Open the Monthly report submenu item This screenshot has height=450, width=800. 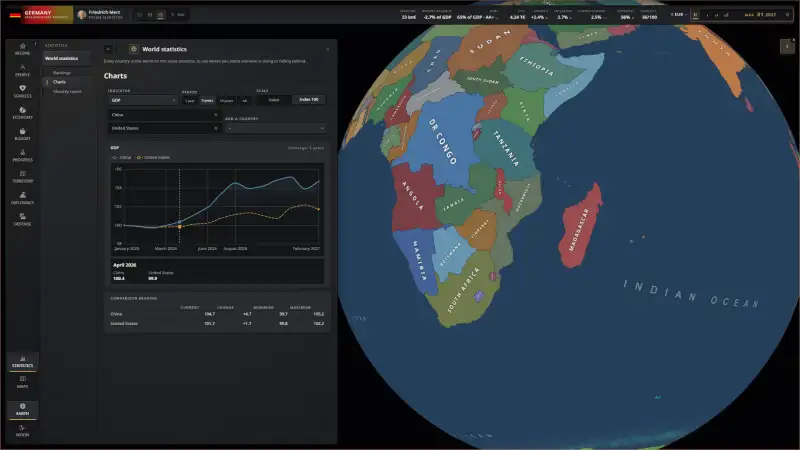pos(67,91)
